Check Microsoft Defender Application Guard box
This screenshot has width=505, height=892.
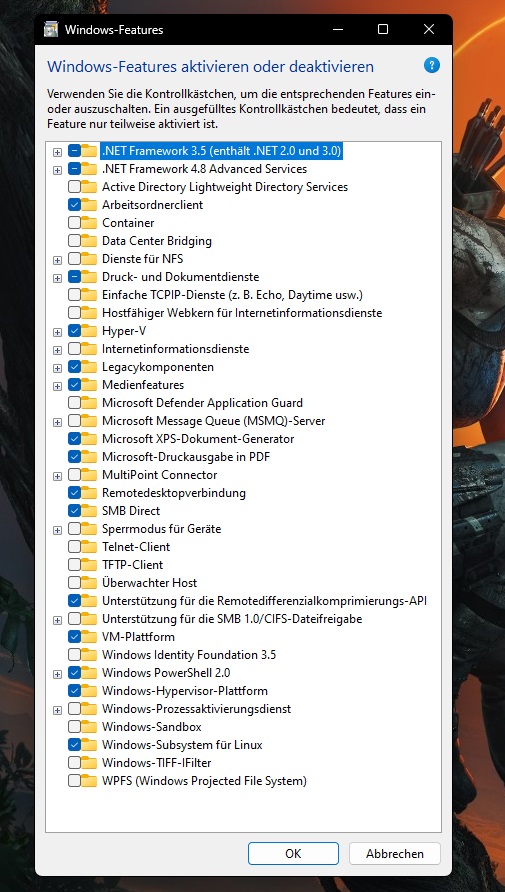[74, 403]
